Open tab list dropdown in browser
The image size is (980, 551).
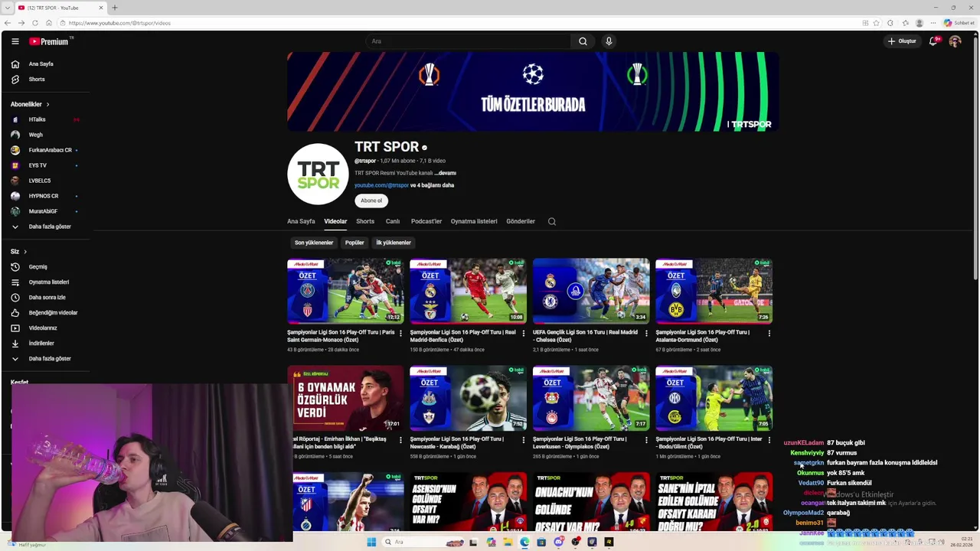tap(8, 8)
